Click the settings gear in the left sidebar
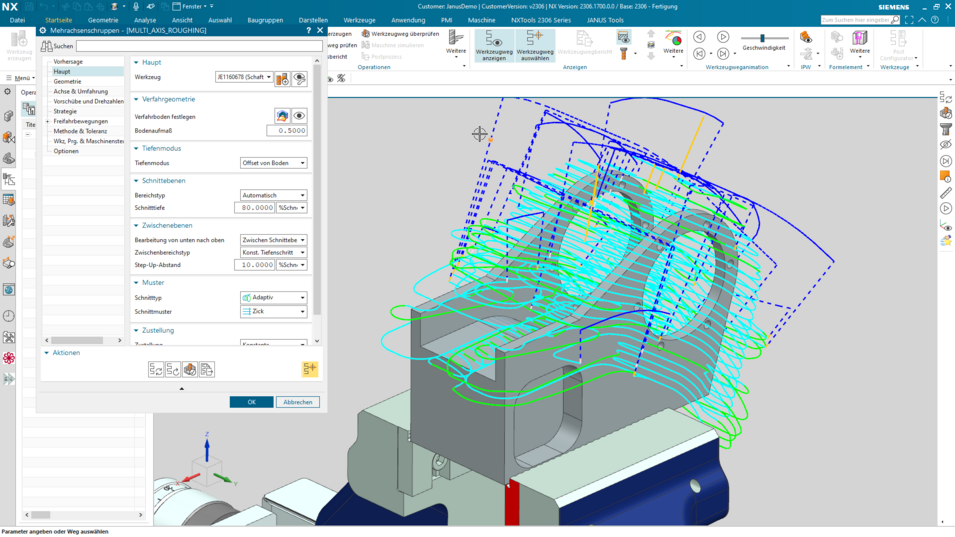This screenshot has height=537, width=955. click(x=8, y=92)
